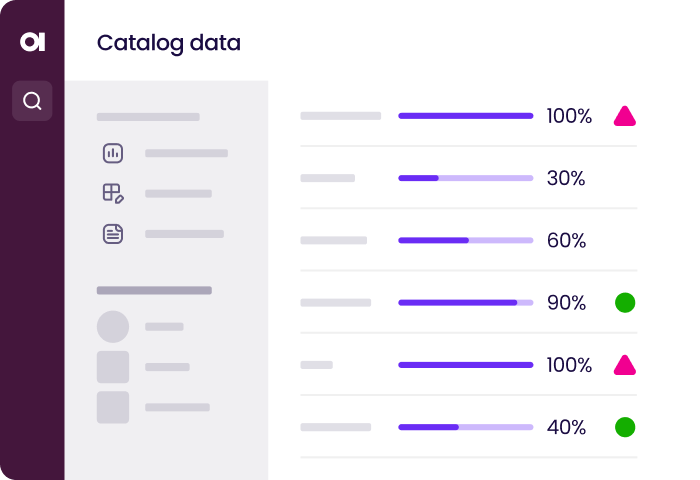Click the 100% value in first row
Viewport: 700px width, 480px height.
point(569,116)
